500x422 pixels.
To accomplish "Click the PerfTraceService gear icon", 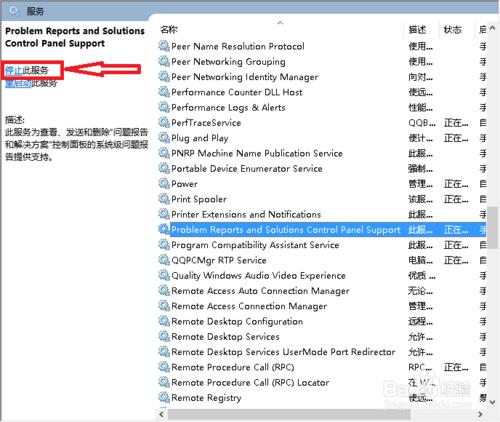I will [x=164, y=122].
